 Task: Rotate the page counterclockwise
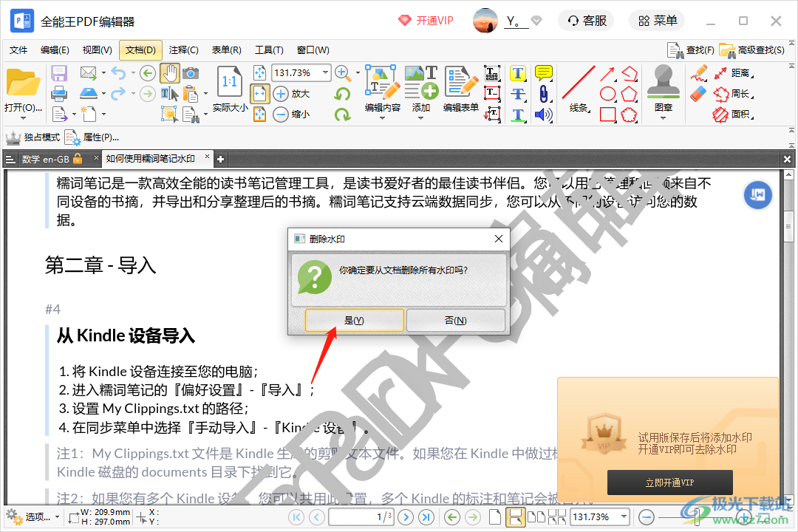coord(343,94)
